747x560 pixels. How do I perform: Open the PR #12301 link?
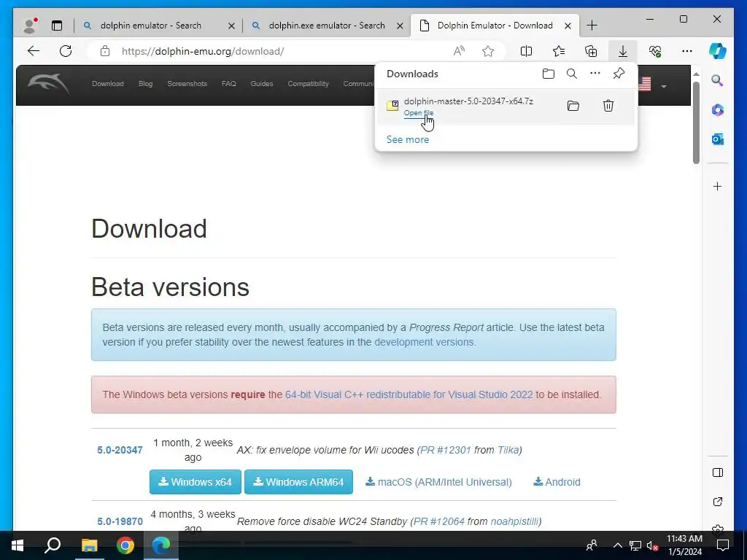[446, 450]
